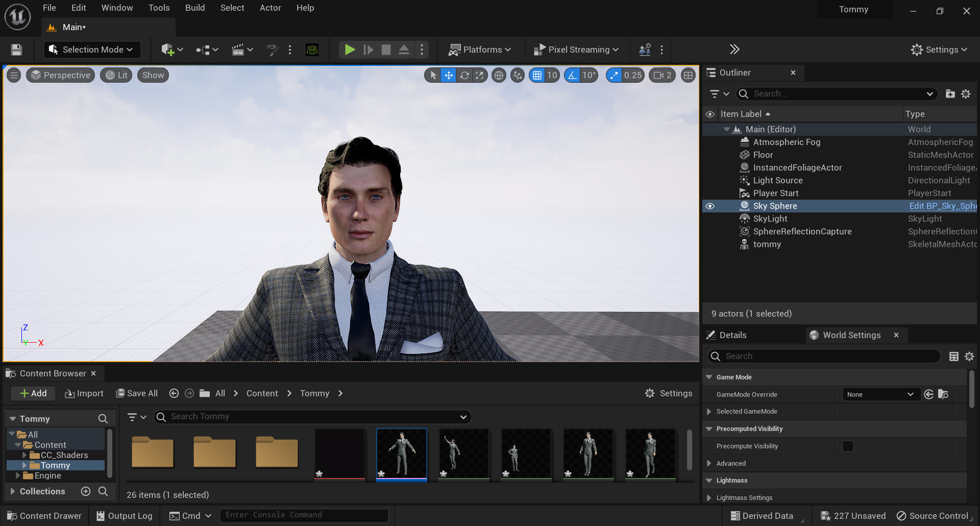This screenshot has width=980, height=526.
Task: Expand the Selected GameMode section
Action: (x=709, y=412)
